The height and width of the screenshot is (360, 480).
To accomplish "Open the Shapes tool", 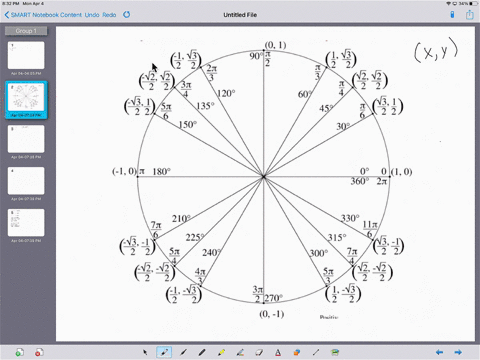I will pyautogui.click(x=297, y=352).
